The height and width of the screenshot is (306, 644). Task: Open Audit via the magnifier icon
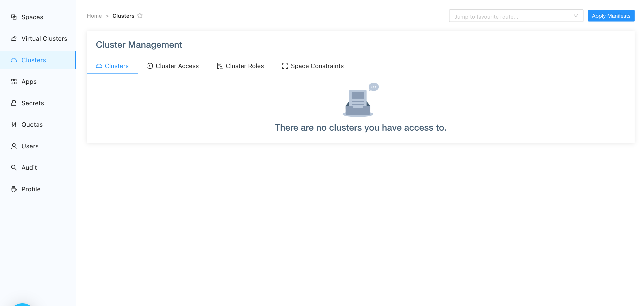tap(14, 168)
